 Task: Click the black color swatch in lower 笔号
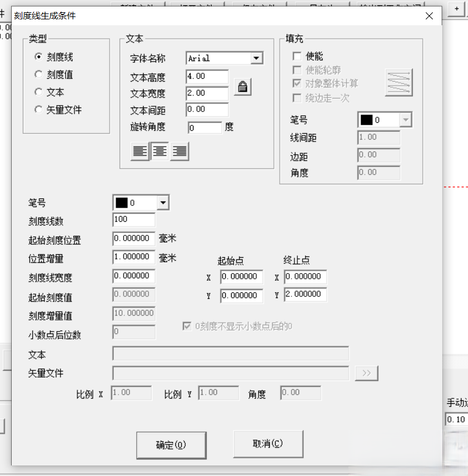[x=121, y=203]
